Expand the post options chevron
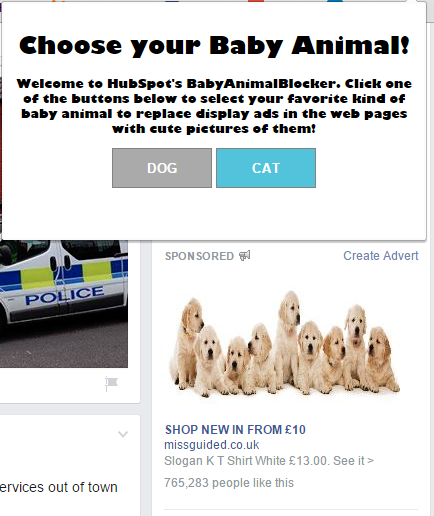Viewport: 434px width, 516px height. 123,434
